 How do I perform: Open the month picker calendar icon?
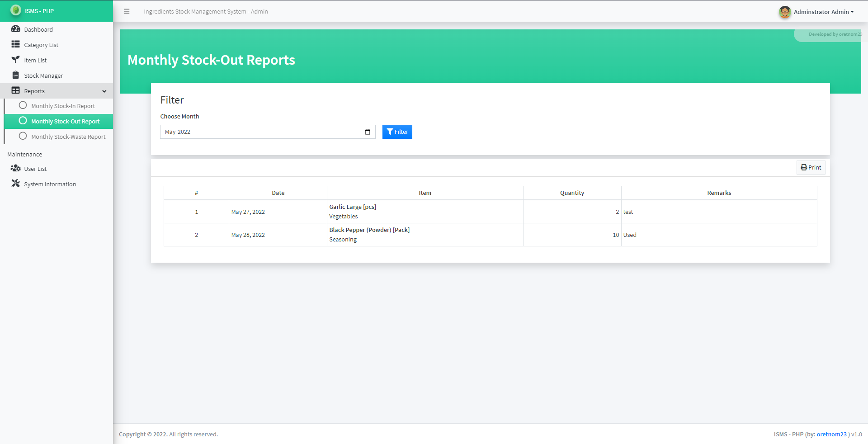368,132
